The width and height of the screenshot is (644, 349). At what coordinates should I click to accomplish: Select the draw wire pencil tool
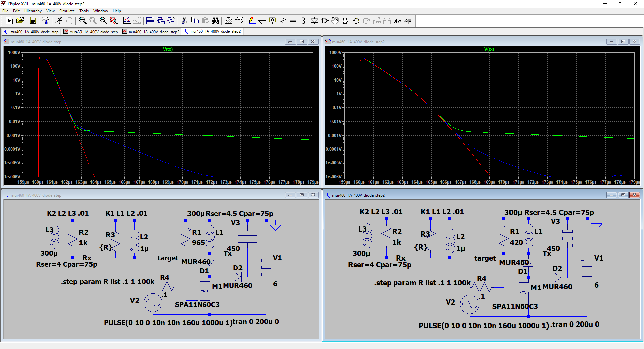(252, 21)
